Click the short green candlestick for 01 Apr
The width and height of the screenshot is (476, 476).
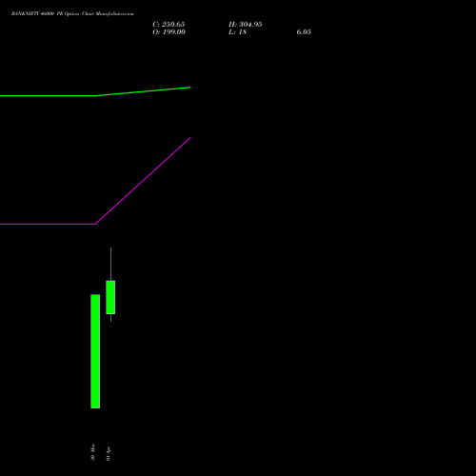[110, 297]
